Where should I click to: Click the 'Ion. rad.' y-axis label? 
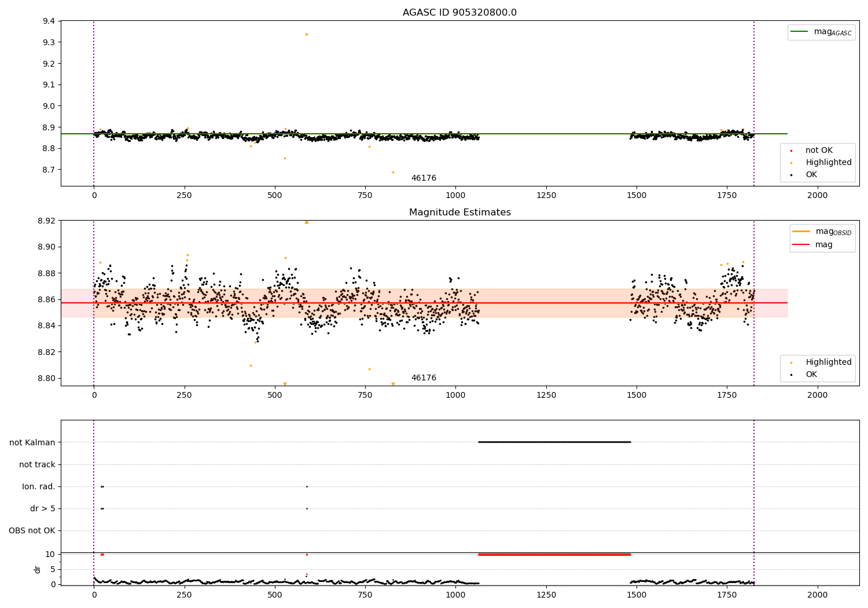click(x=39, y=486)
